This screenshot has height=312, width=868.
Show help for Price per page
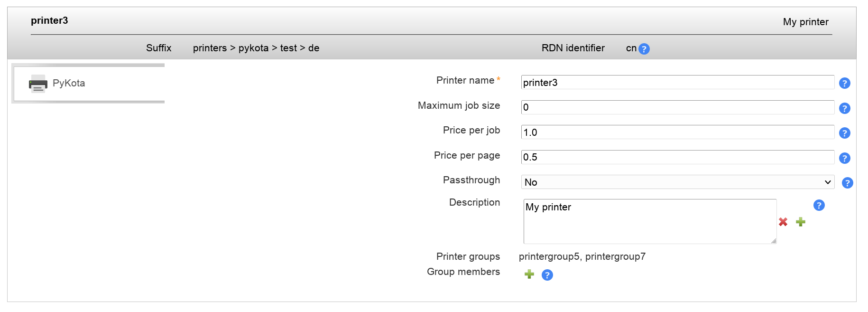pos(844,158)
